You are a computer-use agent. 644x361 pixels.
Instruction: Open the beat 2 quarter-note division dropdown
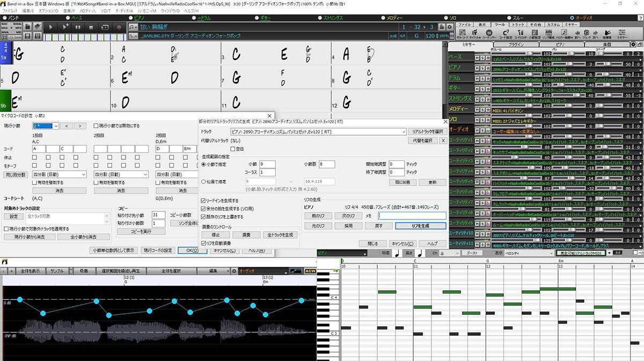(x=120, y=174)
